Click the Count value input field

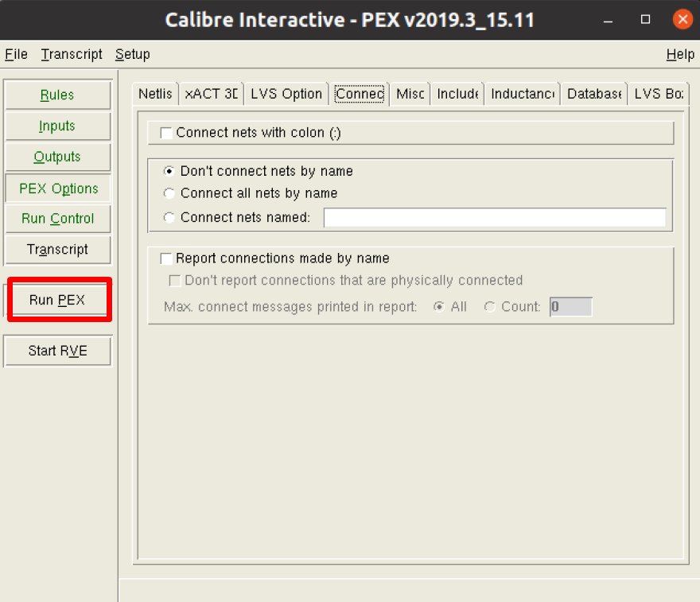pos(571,307)
